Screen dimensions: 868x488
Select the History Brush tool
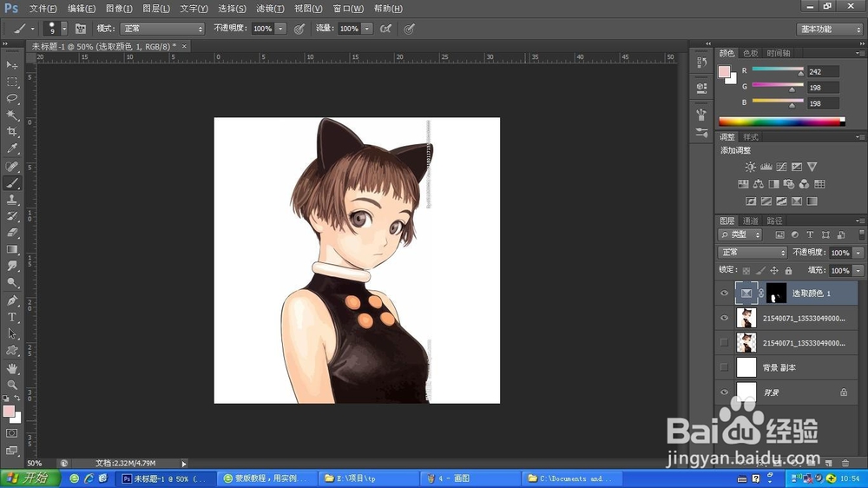coord(11,216)
